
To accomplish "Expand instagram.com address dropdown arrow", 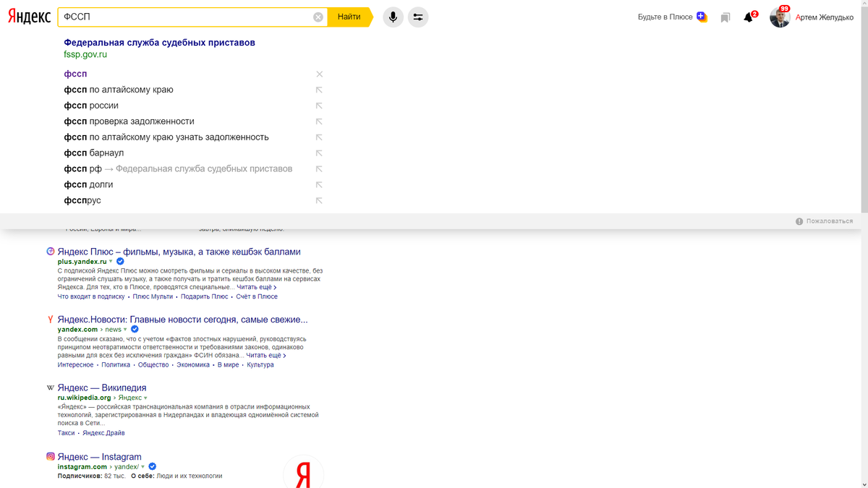I will [143, 467].
